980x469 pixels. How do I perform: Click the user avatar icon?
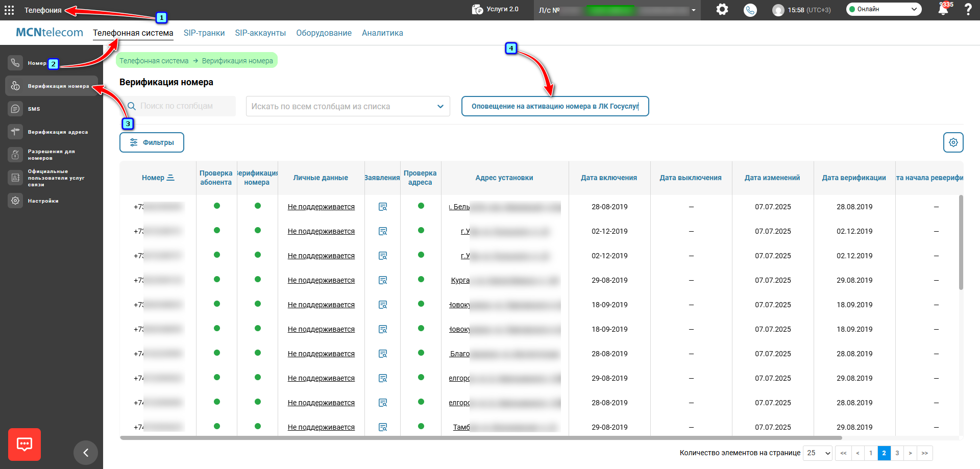pos(778,10)
